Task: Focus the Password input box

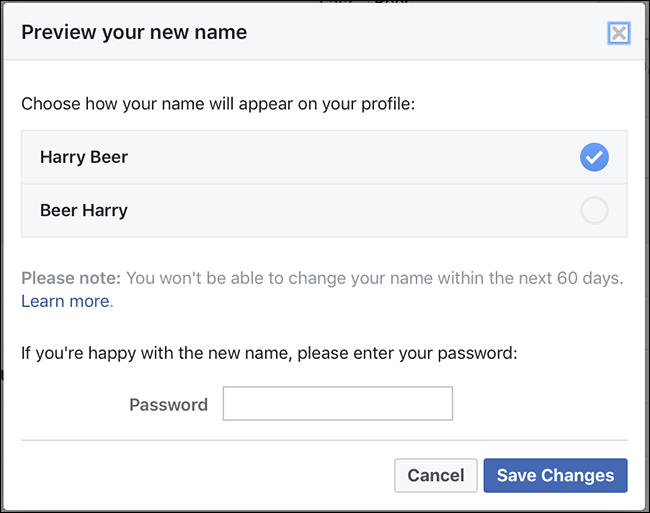Action: [338, 403]
